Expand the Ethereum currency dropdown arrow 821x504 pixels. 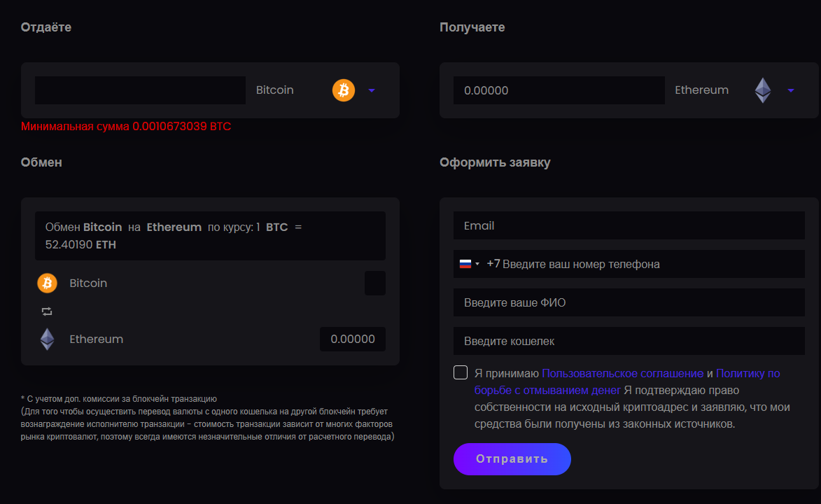[x=791, y=90]
